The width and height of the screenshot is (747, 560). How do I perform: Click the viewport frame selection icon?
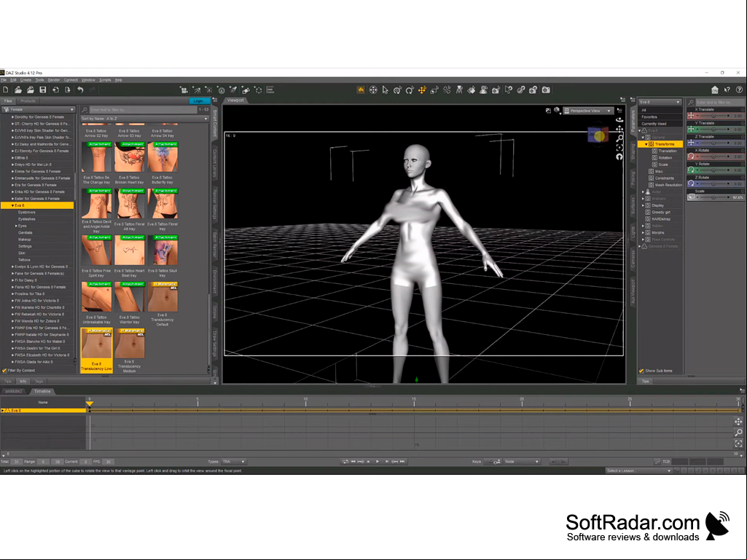coord(619,148)
